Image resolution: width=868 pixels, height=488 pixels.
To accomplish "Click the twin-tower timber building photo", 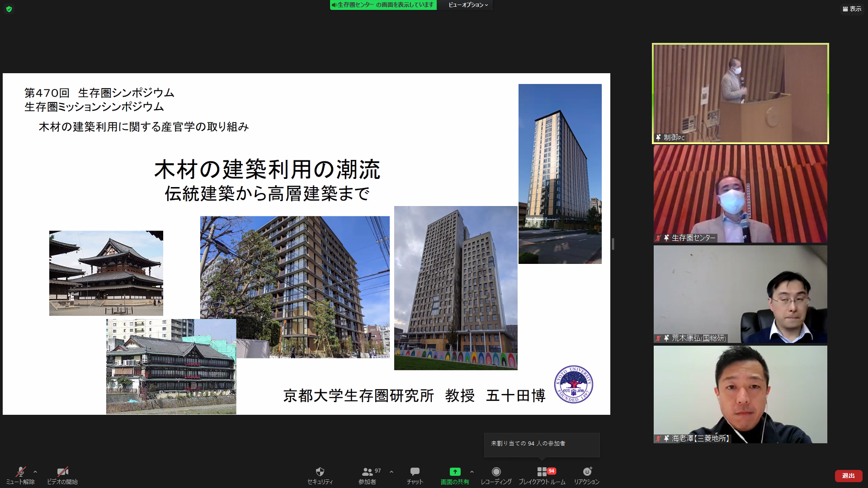I will coord(456,288).
